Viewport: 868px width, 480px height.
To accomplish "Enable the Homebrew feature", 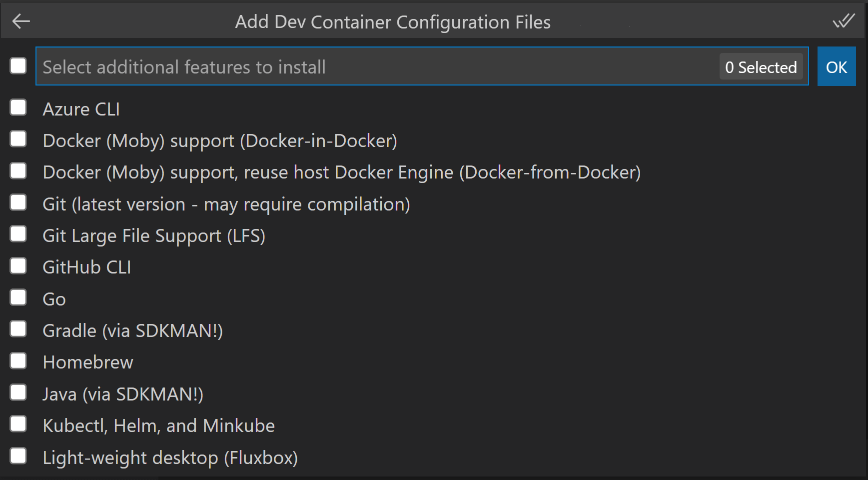I will [18, 360].
